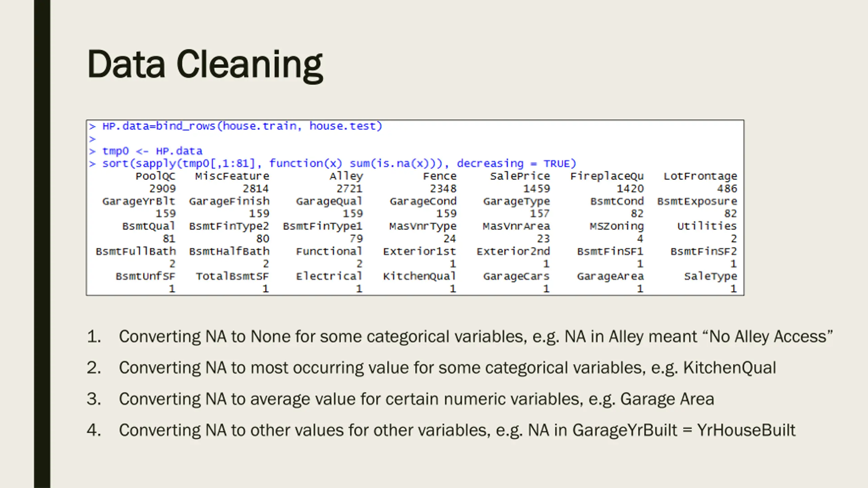Viewport: 868px width, 488px height.
Task: Select the value 81 under BsmtQual
Action: coord(169,239)
